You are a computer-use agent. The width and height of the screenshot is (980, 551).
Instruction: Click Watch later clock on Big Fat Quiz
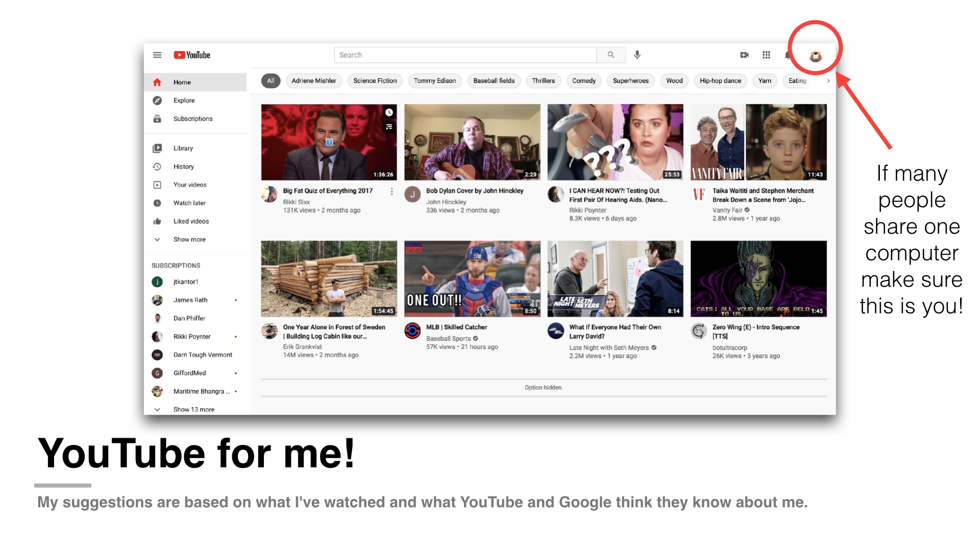[389, 112]
